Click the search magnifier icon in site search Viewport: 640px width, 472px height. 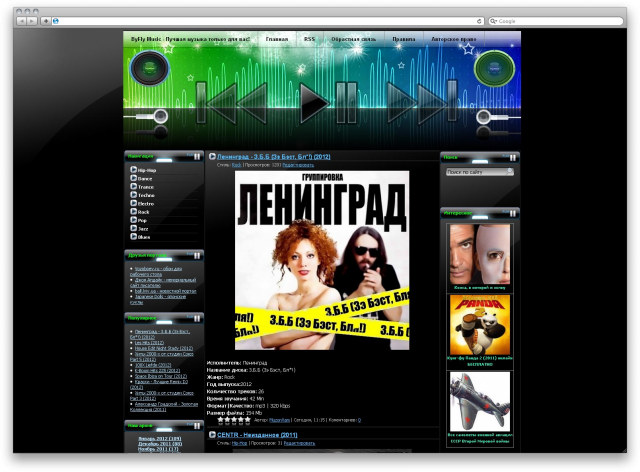510,172
